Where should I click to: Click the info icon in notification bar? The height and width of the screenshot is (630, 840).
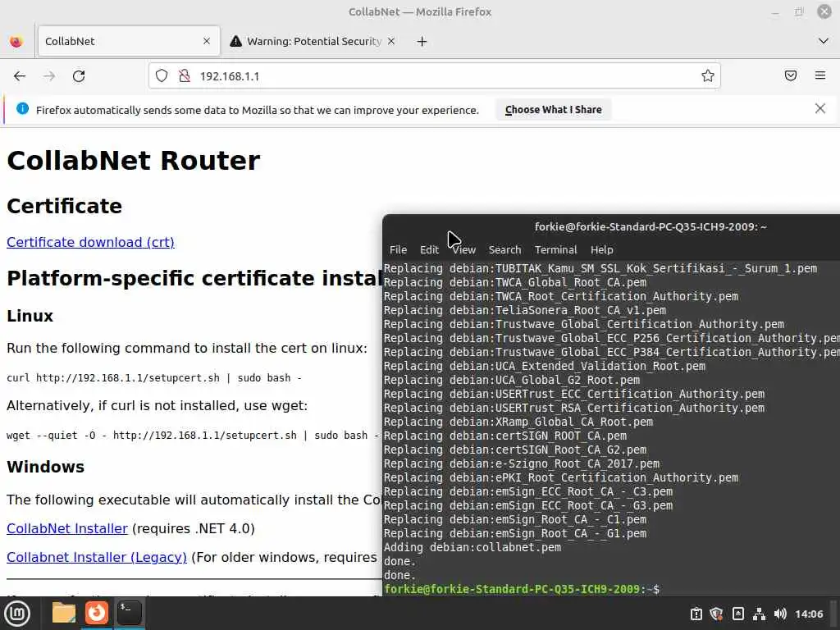click(x=22, y=109)
